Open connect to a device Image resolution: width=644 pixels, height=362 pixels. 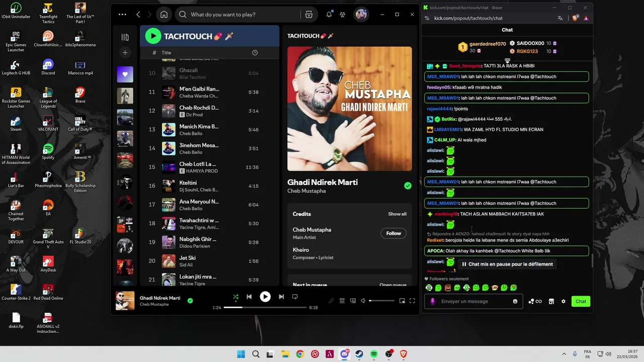353,301
